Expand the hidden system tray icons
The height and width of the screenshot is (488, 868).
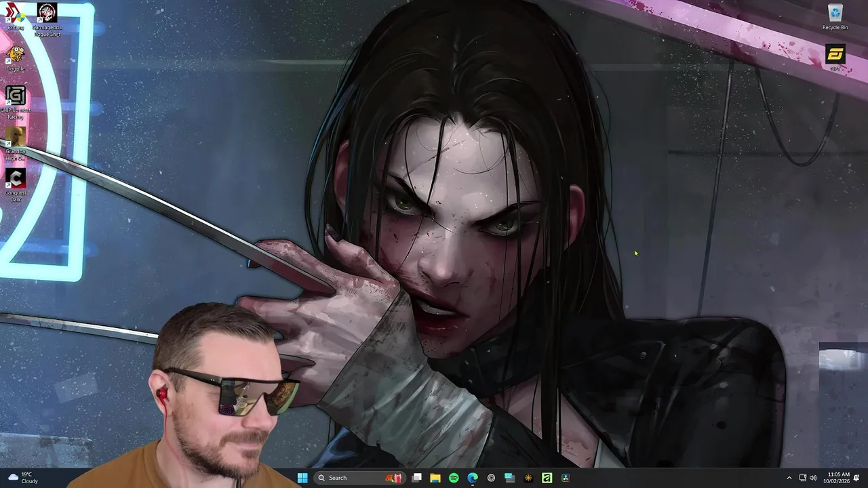tap(789, 478)
